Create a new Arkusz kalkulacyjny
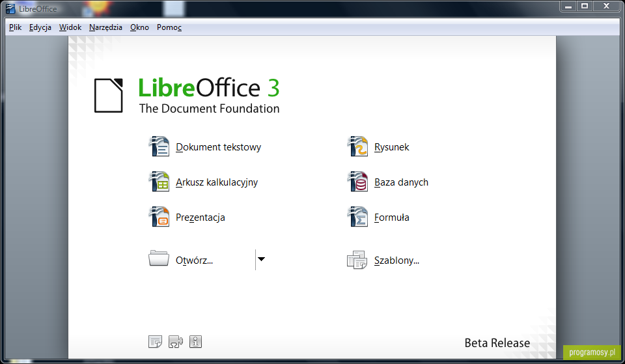 [x=217, y=182]
